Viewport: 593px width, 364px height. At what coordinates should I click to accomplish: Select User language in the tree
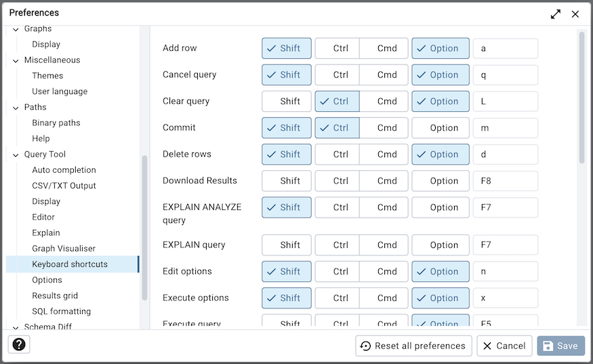60,92
